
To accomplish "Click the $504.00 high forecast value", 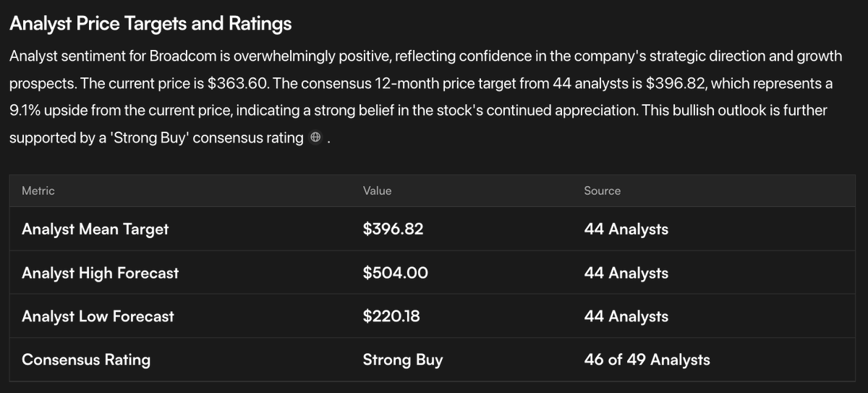I will 395,273.
